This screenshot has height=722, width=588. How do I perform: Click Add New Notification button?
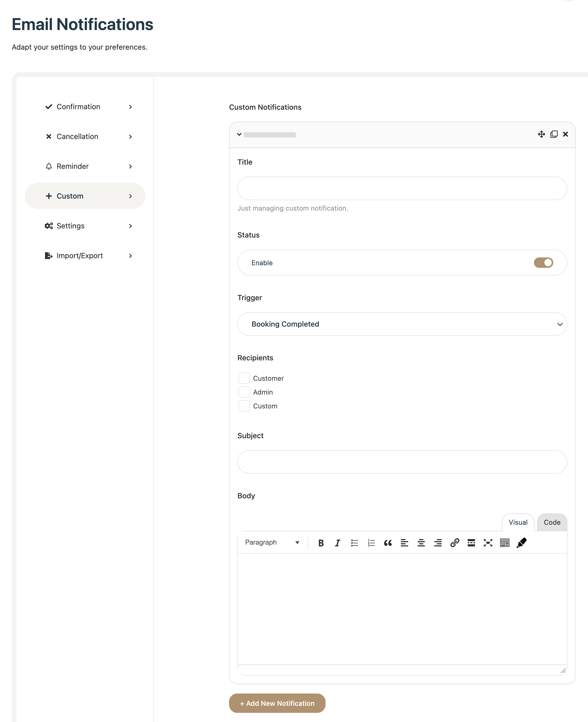pyautogui.click(x=277, y=703)
